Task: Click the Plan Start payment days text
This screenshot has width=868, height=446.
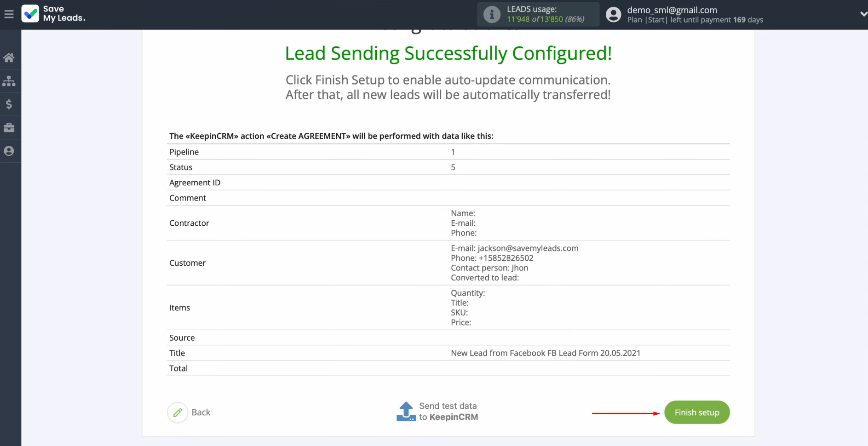Action: (x=695, y=20)
